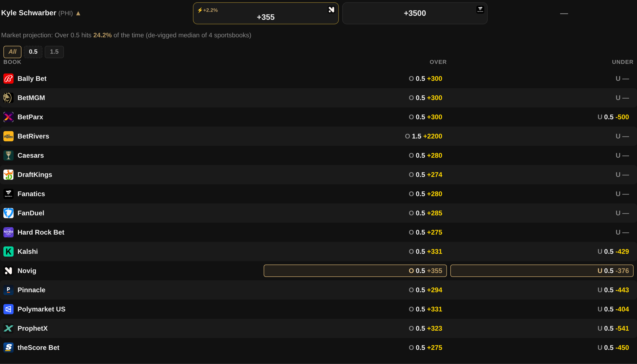Click BetParx Under 0.5 -500 odds

[x=613, y=117]
